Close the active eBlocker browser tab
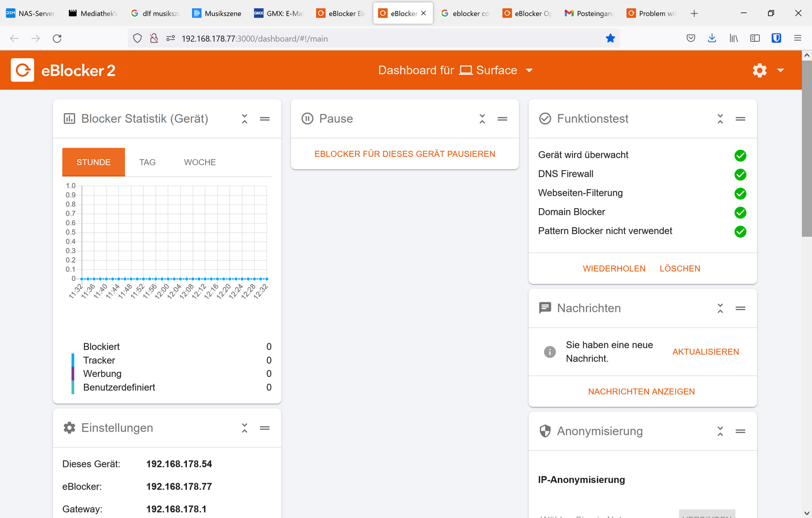 coord(424,13)
